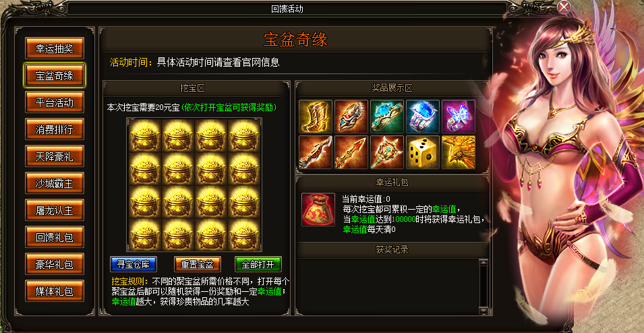
Task: Open the bottom-right treasure pot
Action: pos(244,234)
